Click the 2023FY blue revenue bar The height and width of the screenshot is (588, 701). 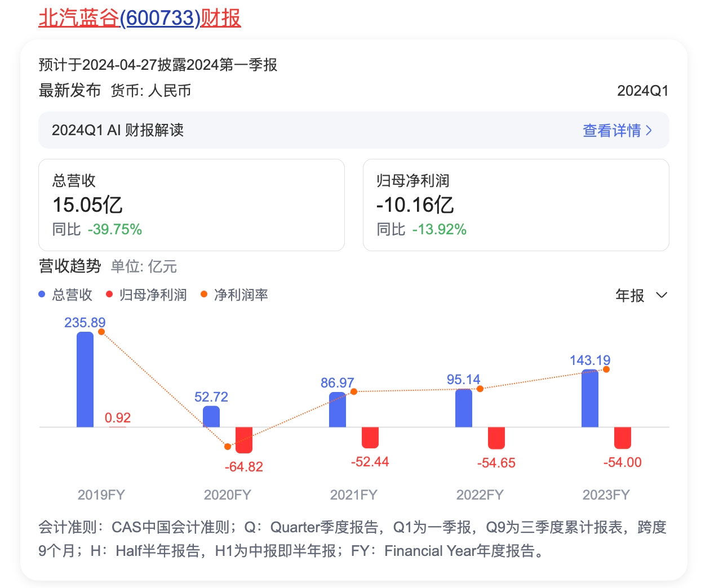point(590,398)
